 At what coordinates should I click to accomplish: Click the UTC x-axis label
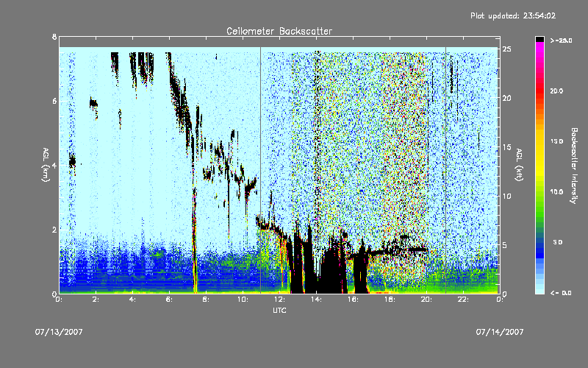click(x=279, y=310)
